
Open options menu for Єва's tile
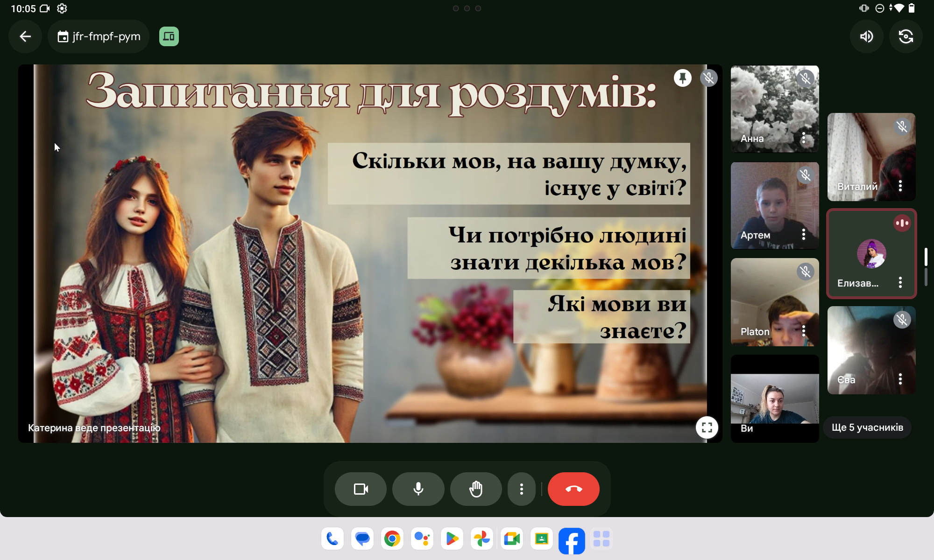(x=900, y=379)
